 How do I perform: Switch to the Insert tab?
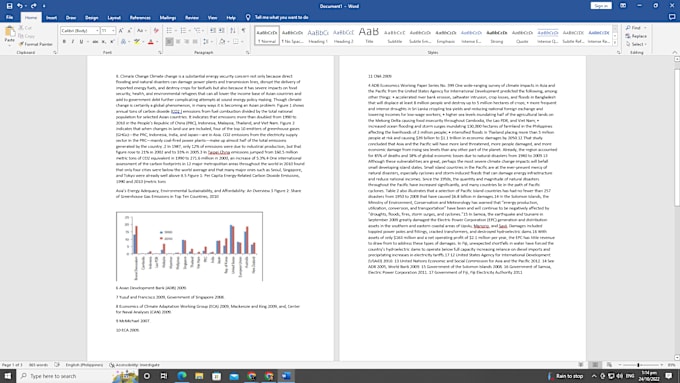coord(51,18)
